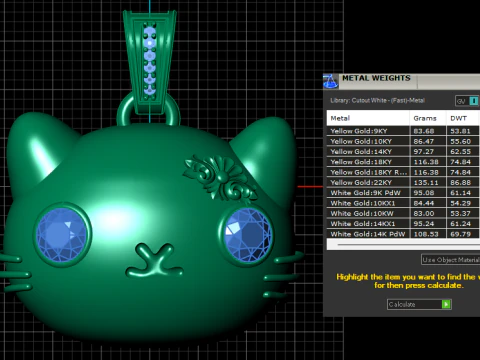Click the 53.81 DWT value

(460, 131)
